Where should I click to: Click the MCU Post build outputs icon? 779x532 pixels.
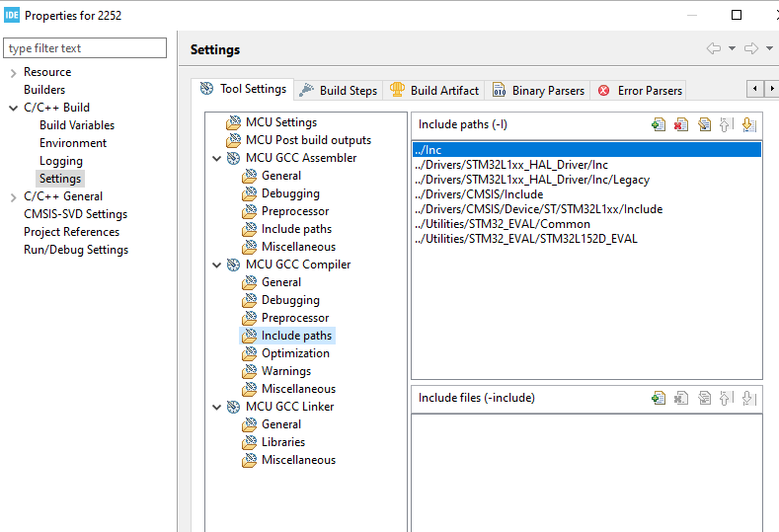point(233,140)
